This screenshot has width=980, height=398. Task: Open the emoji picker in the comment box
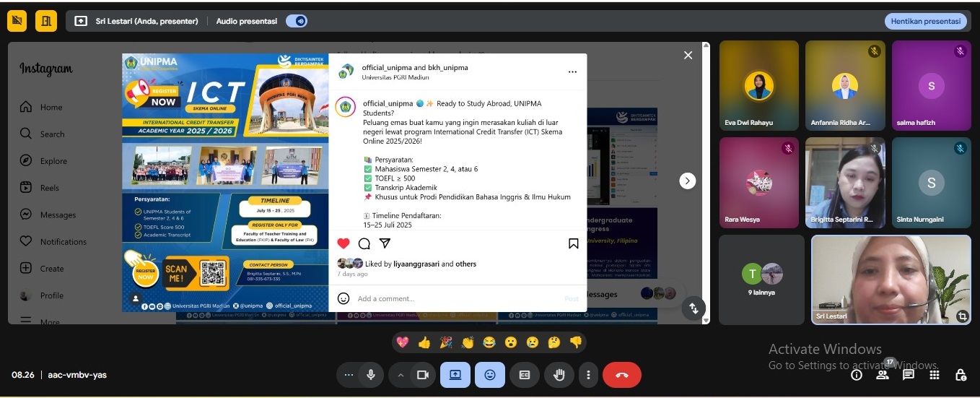pos(344,298)
